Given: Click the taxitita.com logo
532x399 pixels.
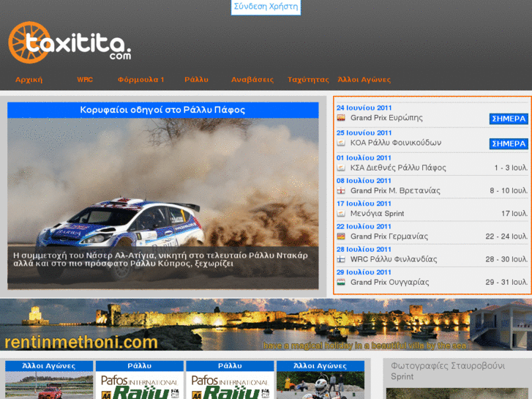Looking at the screenshot, I should point(70,42).
